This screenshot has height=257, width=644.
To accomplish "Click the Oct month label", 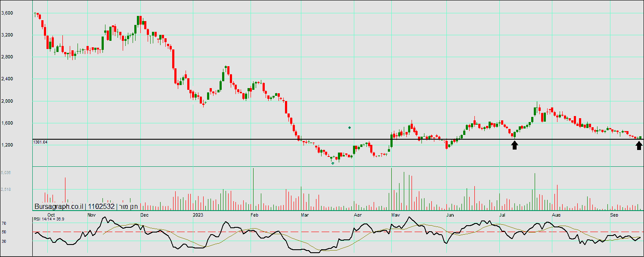I will pos(51,214).
